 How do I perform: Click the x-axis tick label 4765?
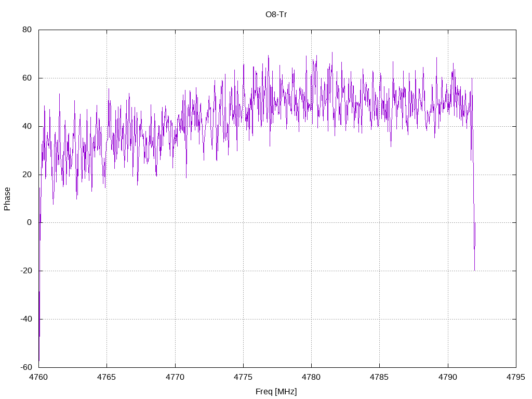coord(107,377)
